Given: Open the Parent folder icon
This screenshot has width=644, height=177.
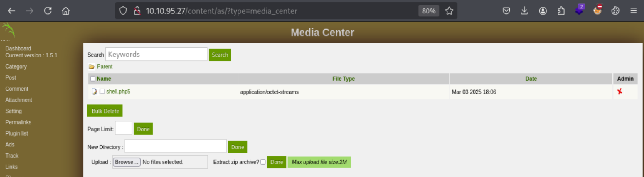Looking at the screenshot, I should tap(91, 67).
